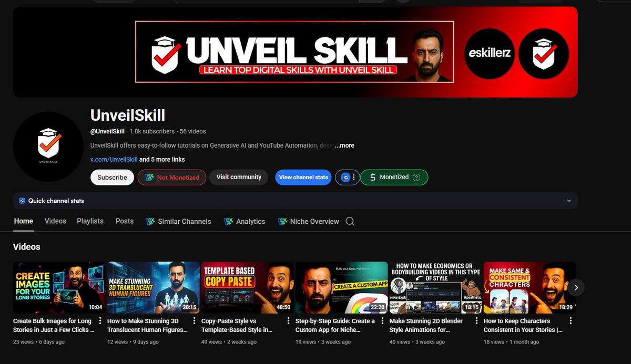Click the vidIQ icon in Quick channel stats
The image size is (631, 364).
tap(22, 201)
